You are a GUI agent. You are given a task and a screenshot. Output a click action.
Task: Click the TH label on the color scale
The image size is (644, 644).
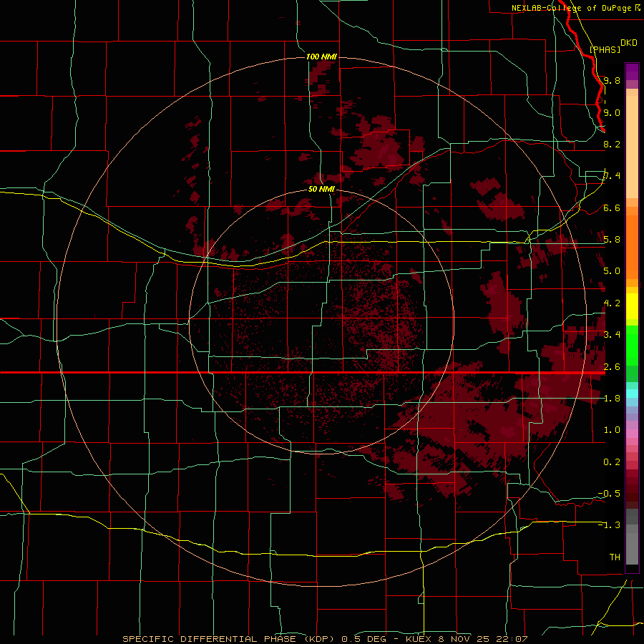pos(615,557)
